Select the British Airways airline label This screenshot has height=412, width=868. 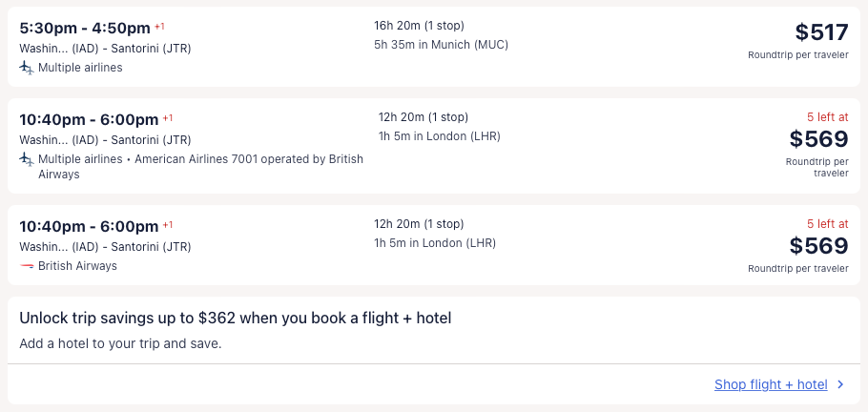tap(77, 266)
